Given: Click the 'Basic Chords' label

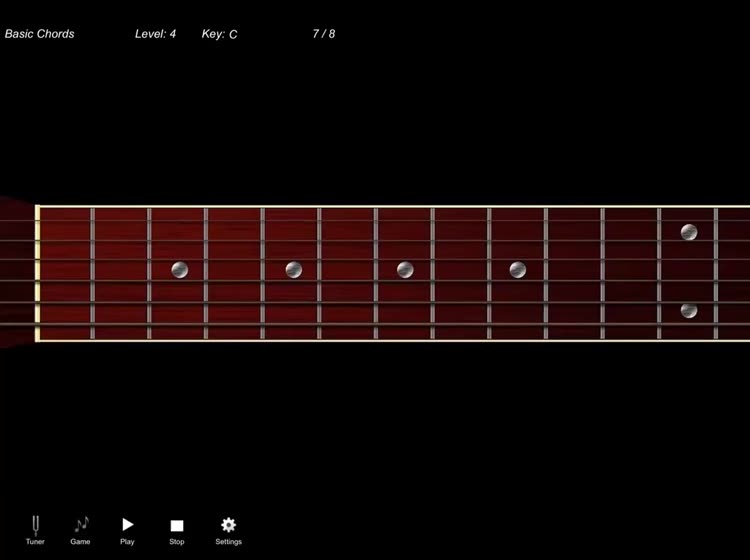Looking at the screenshot, I should click(x=40, y=34).
